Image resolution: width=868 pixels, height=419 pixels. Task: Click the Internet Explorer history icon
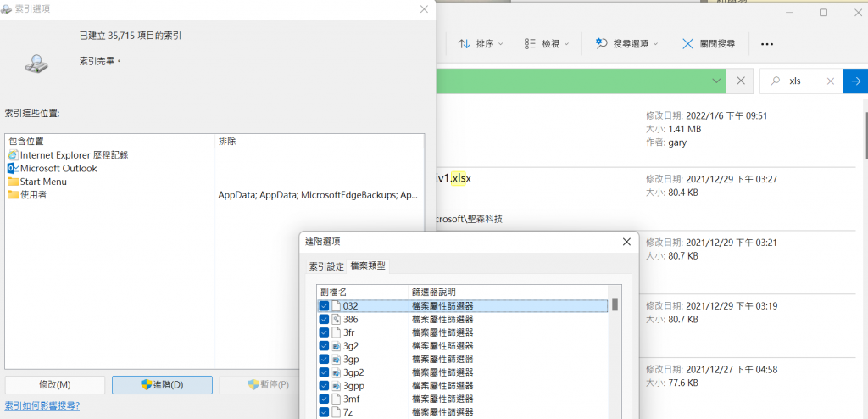pyautogui.click(x=14, y=155)
